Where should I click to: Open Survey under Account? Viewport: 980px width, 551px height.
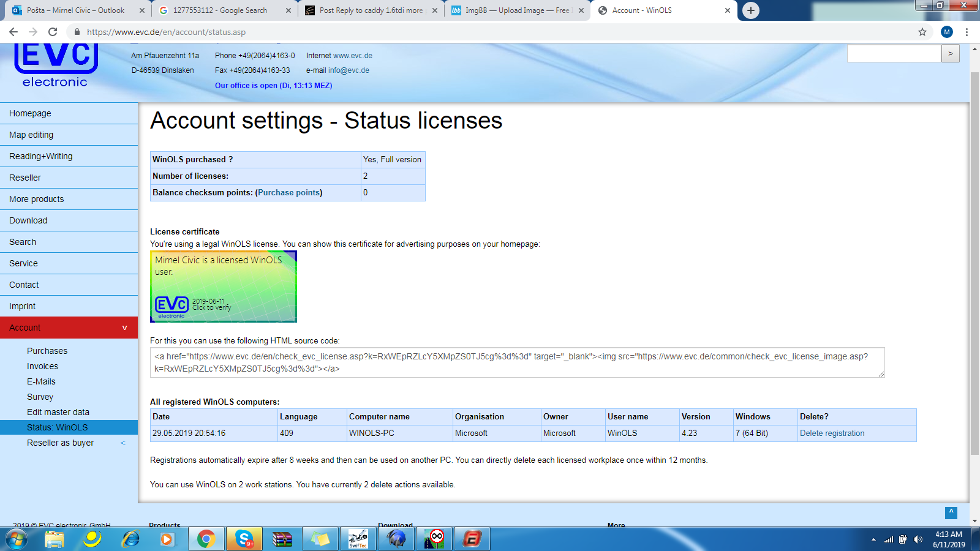click(40, 397)
